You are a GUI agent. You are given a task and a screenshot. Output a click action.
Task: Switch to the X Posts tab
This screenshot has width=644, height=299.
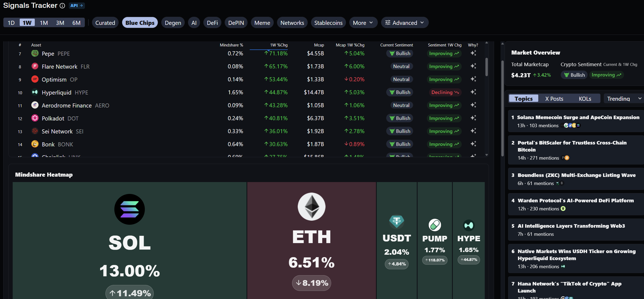(x=554, y=99)
